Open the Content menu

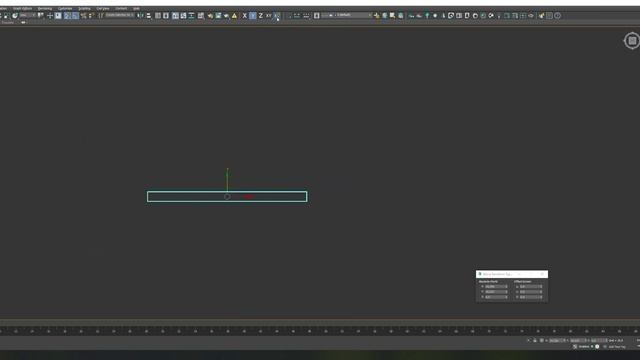coord(121,8)
